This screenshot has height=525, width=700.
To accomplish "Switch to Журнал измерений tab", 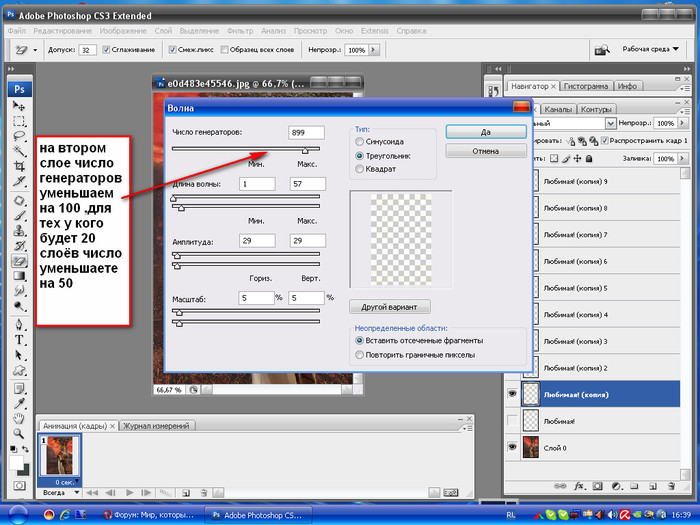I will coord(156,426).
